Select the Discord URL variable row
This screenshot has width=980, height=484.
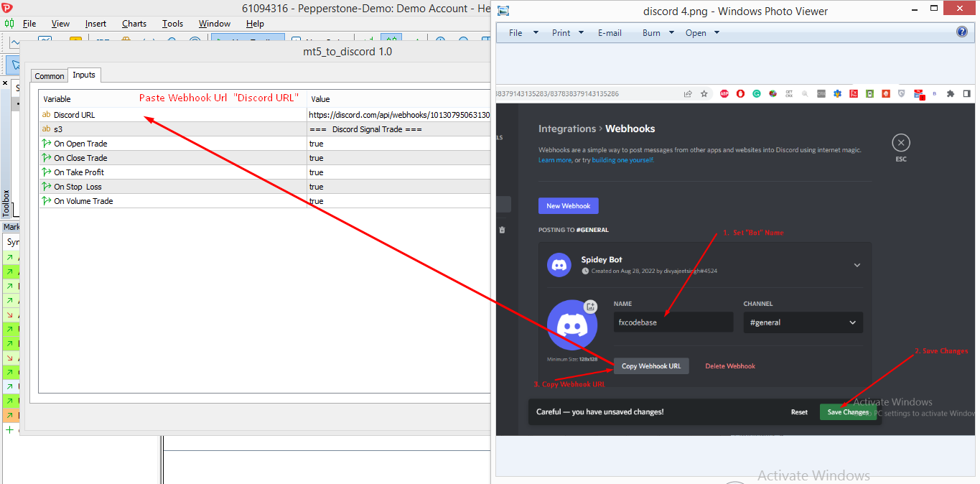pyautogui.click(x=172, y=115)
